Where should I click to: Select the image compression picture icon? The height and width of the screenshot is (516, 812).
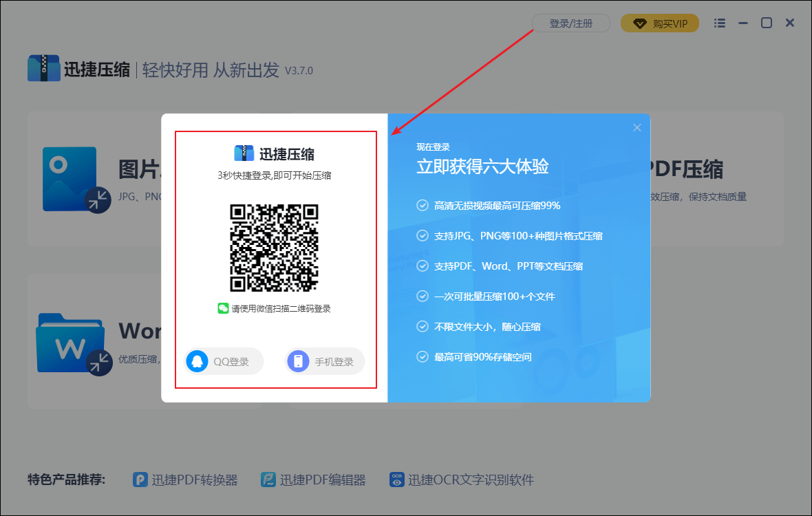(x=69, y=178)
